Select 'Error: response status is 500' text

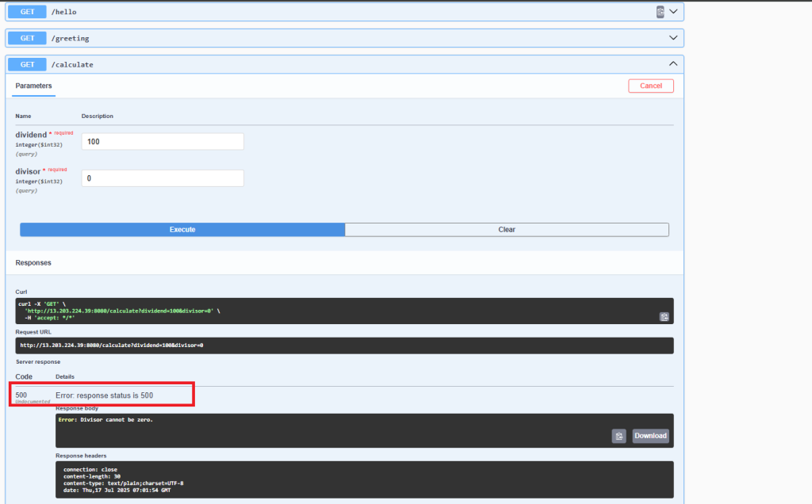click(x=104, y=395)
